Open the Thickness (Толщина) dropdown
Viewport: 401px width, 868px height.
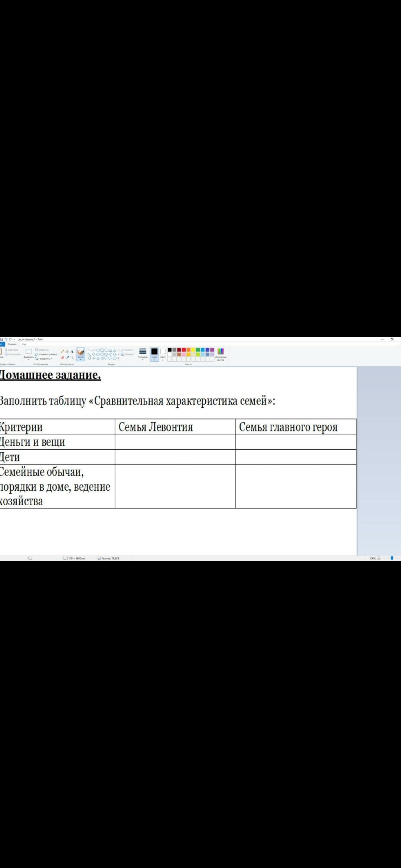click(143, 355)
